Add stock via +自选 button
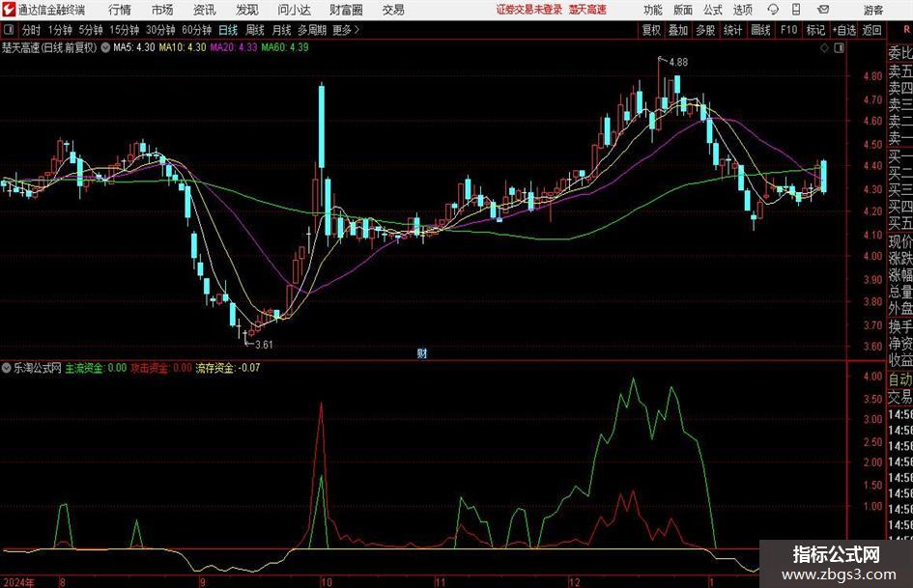 click(843, 30)
